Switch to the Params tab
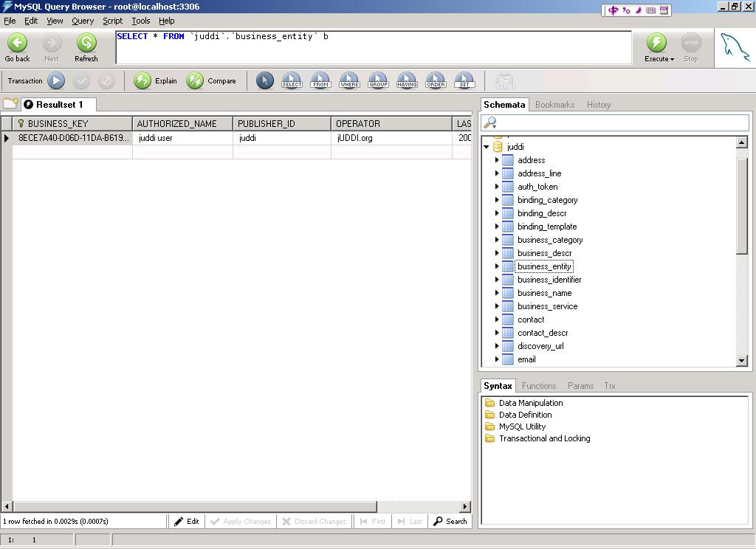Image resolution: width=756 pixels, height=549 pixels. [580, 386]
